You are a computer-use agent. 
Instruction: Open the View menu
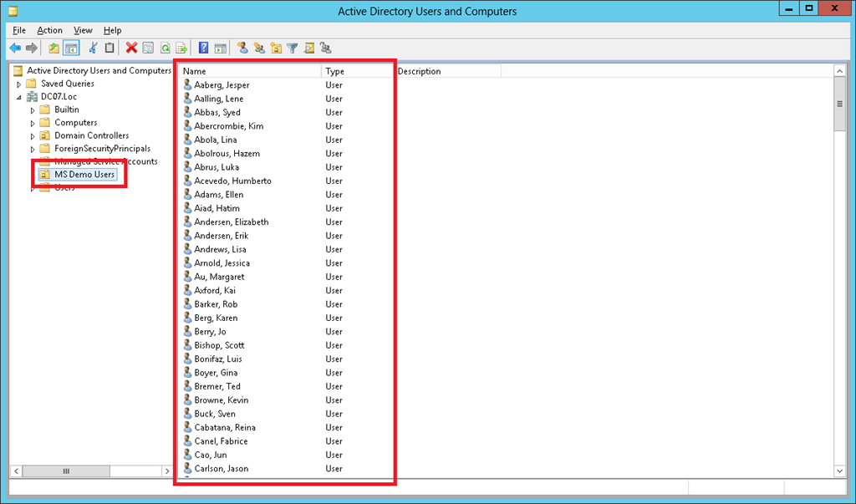click(x=83, y=30)
